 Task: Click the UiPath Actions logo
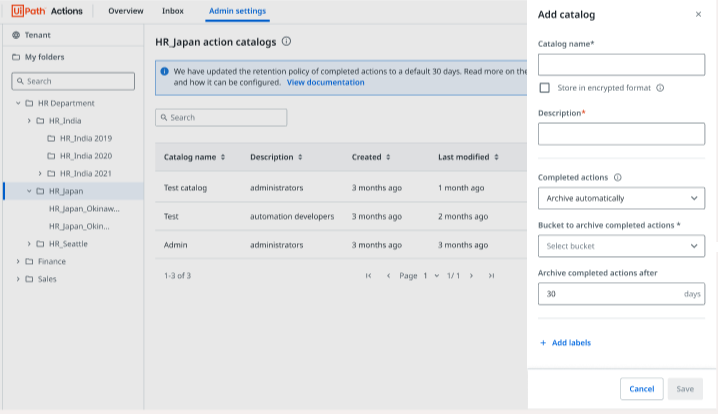tap(47, 11)
